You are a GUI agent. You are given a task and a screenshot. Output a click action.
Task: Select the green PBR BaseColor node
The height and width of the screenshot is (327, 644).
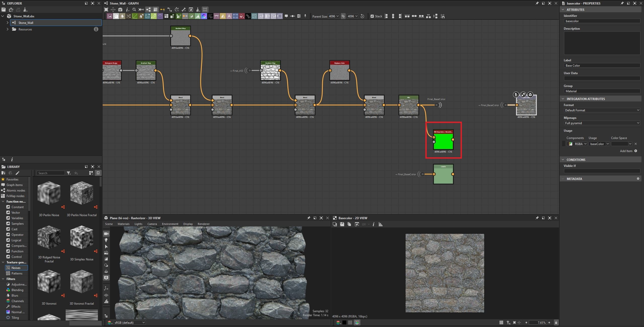(x=443, y=139)
